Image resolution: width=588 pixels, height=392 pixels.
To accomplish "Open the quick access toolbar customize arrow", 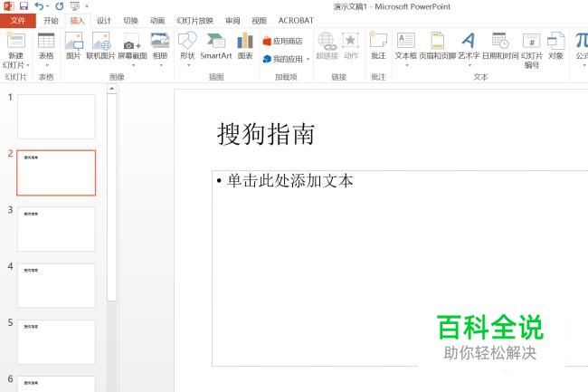I will [x=87, y=6].
